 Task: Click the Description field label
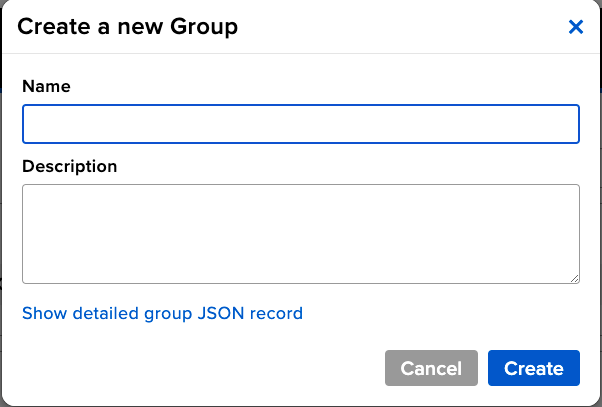(69, 166)
